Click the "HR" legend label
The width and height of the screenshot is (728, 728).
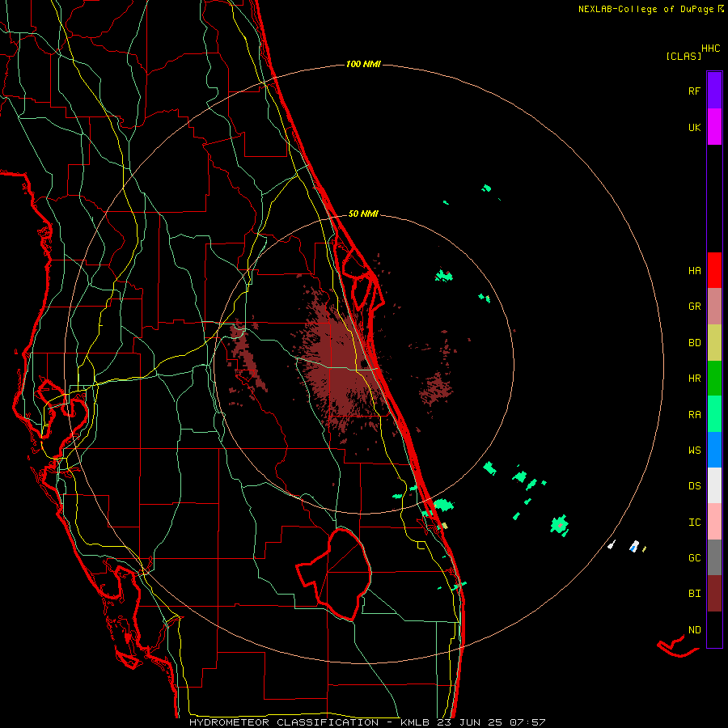(x=694, y=379)
